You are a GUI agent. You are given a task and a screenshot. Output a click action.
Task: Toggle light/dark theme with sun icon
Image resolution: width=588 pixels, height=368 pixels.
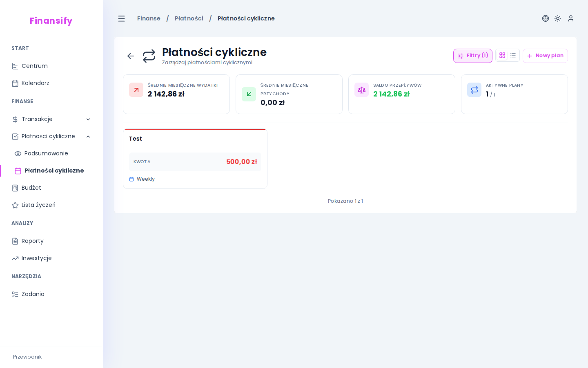point(558,18)
